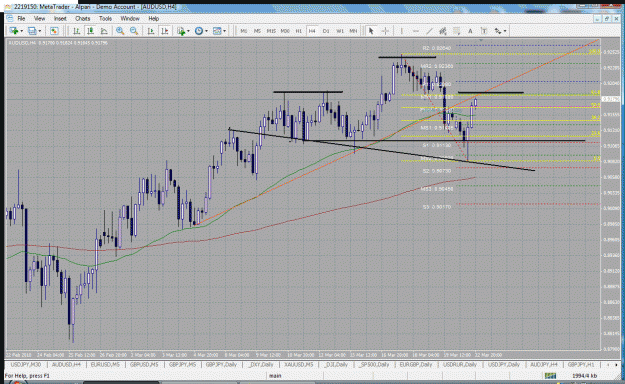Switch chart to line chart mode
Image resolution: width=625 pixels, height=384 pixels.
(x=104, y=31)
